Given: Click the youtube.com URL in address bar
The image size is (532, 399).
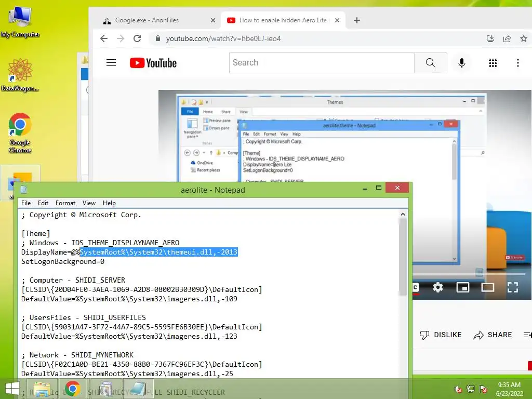Looking at the screenshot, I should coord(223,38).
